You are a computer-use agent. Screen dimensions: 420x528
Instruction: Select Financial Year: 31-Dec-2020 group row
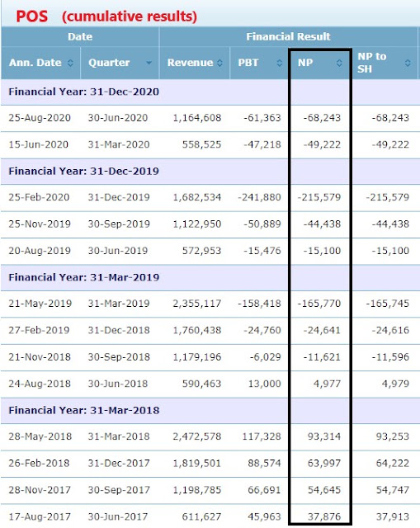coord(210,92)
